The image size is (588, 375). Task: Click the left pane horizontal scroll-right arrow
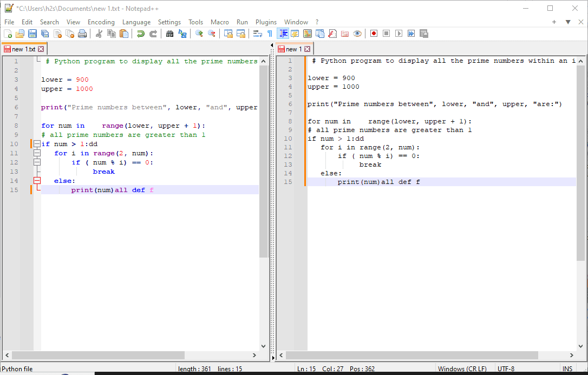254,355
